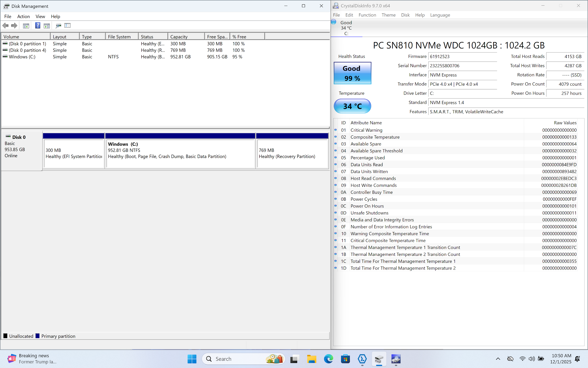Viewport: 588px width, 368px height.
Task: Click the Windows Start button
Action: coord(192,359)
